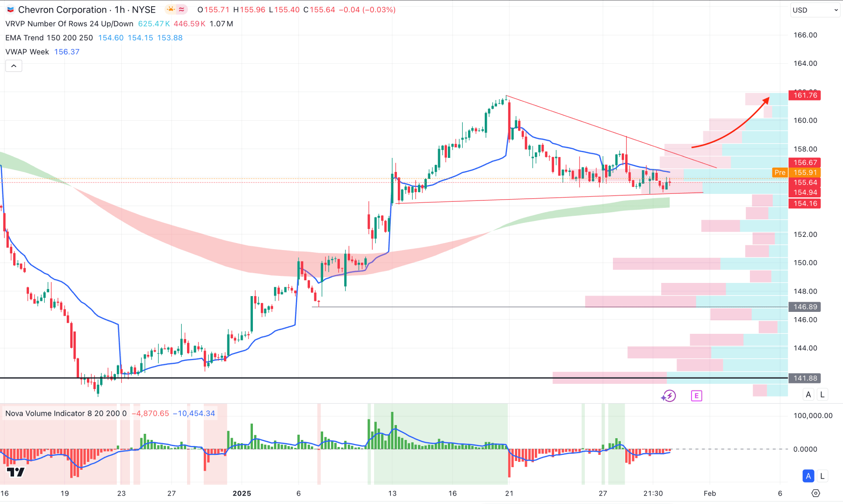This screenshot has height=504, width=843.
Task: Toggle auto scale A on the volume pane
Action: [x=808, y=476]
